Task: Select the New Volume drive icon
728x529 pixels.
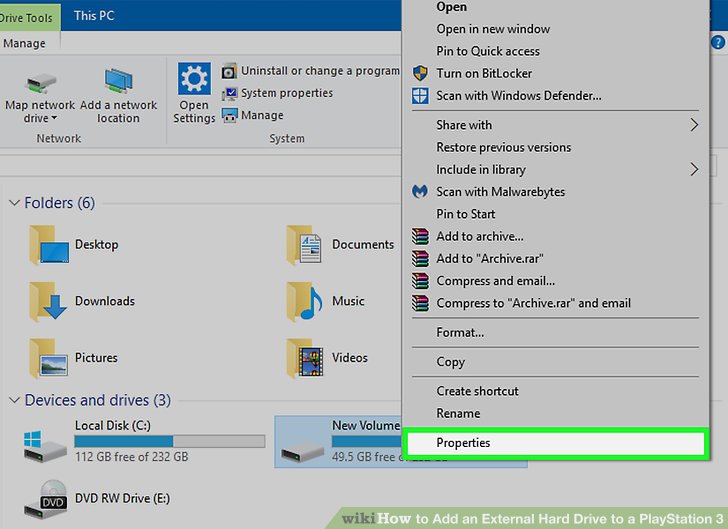Action: pyautogui.click(x=302, y=452)
